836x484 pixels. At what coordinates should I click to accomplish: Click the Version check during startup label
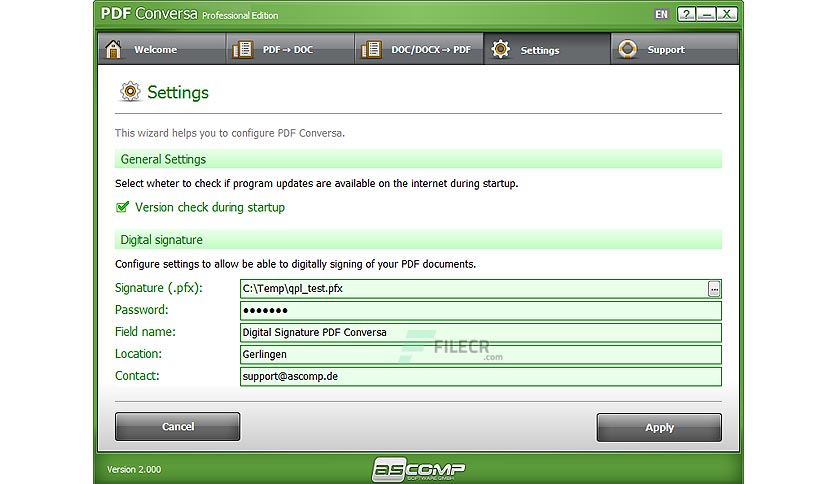point(210,207)
